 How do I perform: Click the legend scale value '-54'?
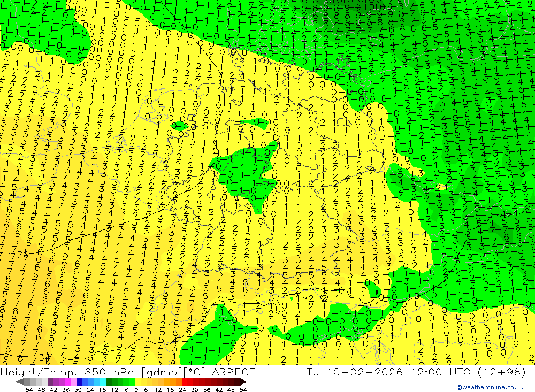27,390
